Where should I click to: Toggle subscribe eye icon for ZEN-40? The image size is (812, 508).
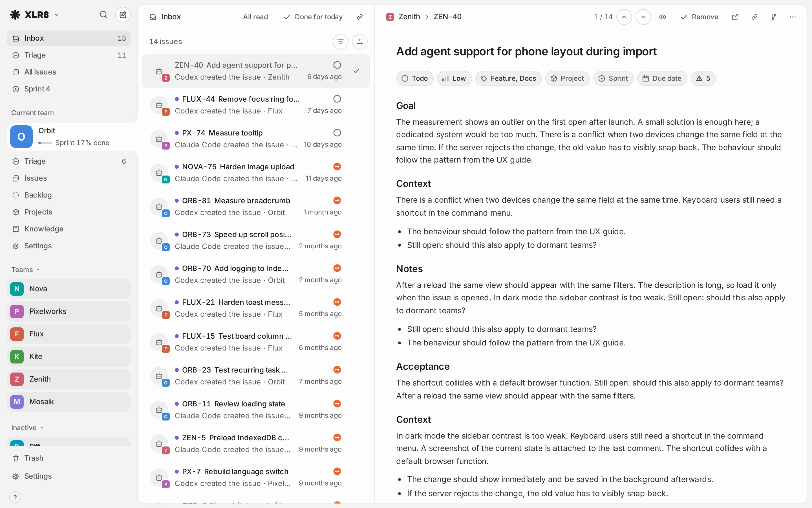click(662, 17)
